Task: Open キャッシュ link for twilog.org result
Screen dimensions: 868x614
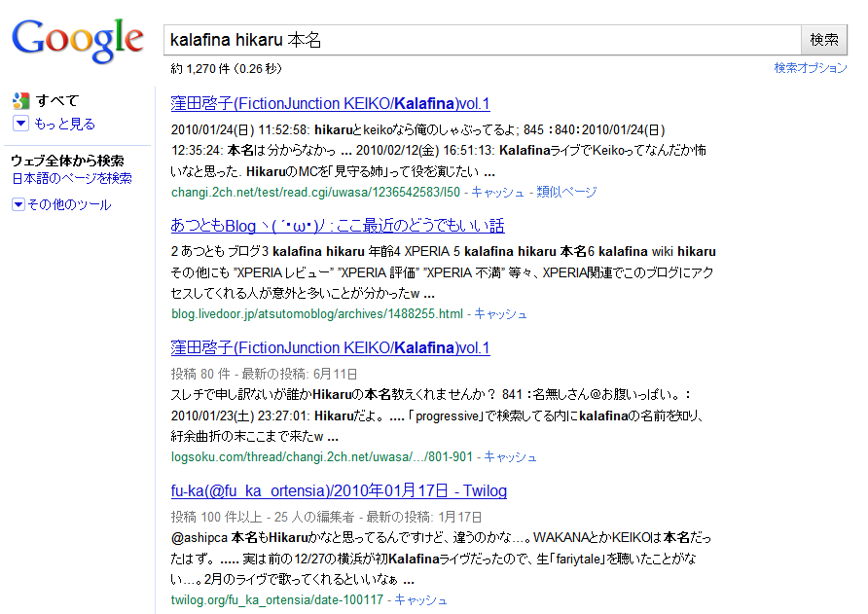Action: pyautogui.click(x=420, y=599)
